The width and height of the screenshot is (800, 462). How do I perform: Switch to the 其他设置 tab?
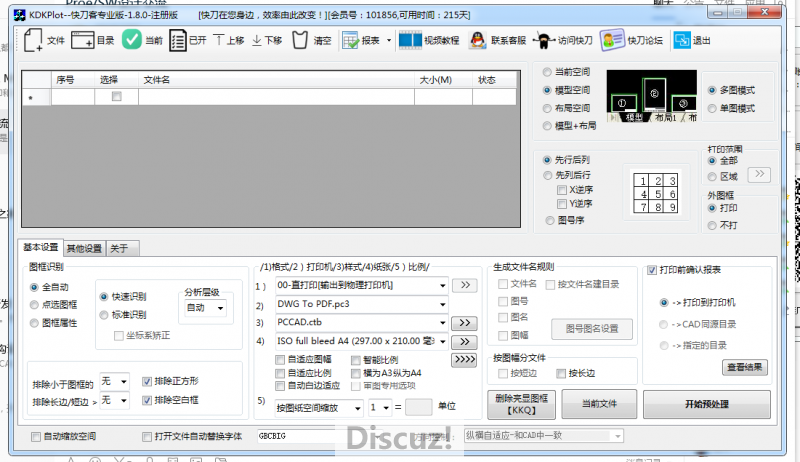85,248
